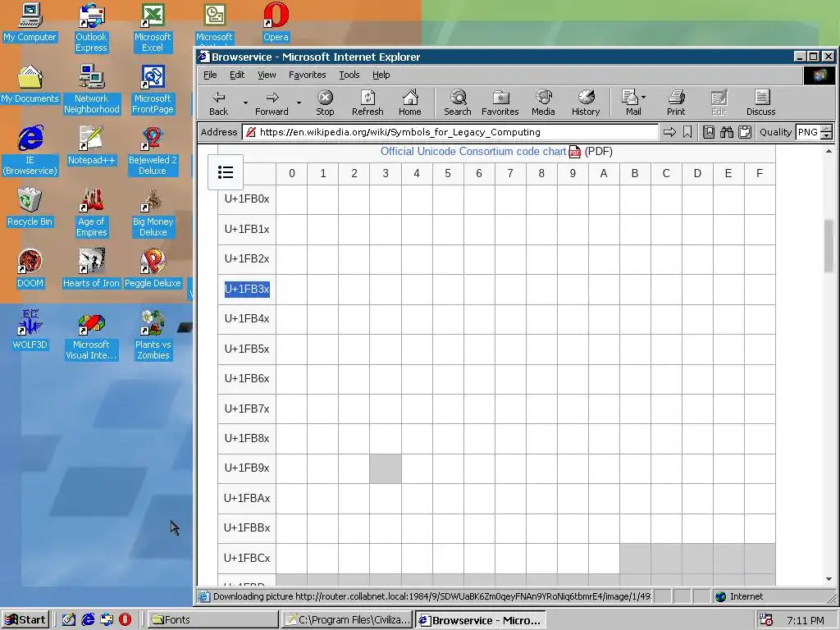Click the binoculars find icon
The height and width of the screenshot is (630, 840).
click(x=727, y=132)
